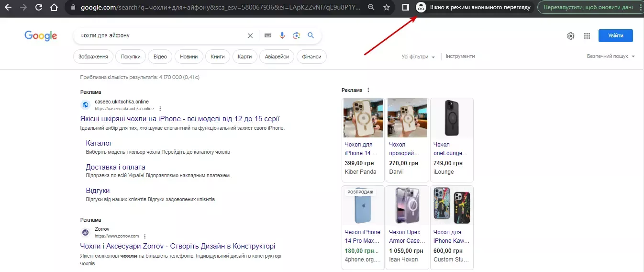Click the blue search magnifier

(311, 35)
